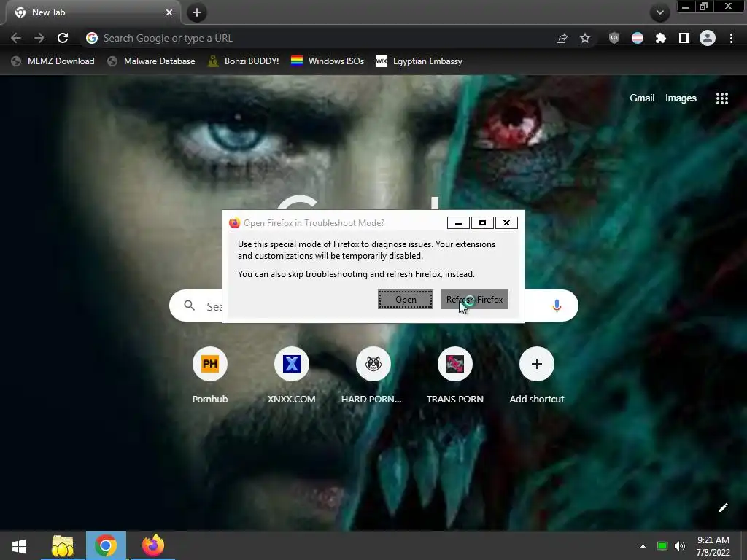The height and width of the screenshot is (560, 747).
Task: Open Chrome's three-dot menu
Action: [731, 38]
